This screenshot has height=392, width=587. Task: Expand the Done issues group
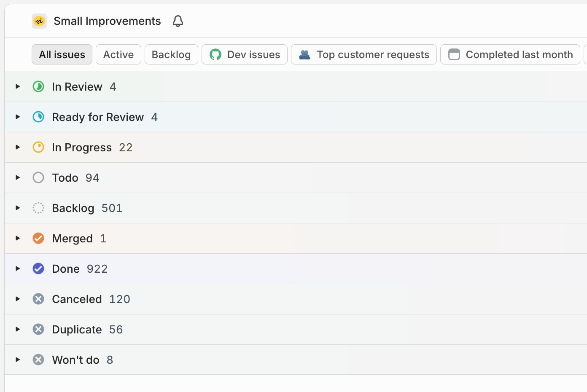(18, 269)
